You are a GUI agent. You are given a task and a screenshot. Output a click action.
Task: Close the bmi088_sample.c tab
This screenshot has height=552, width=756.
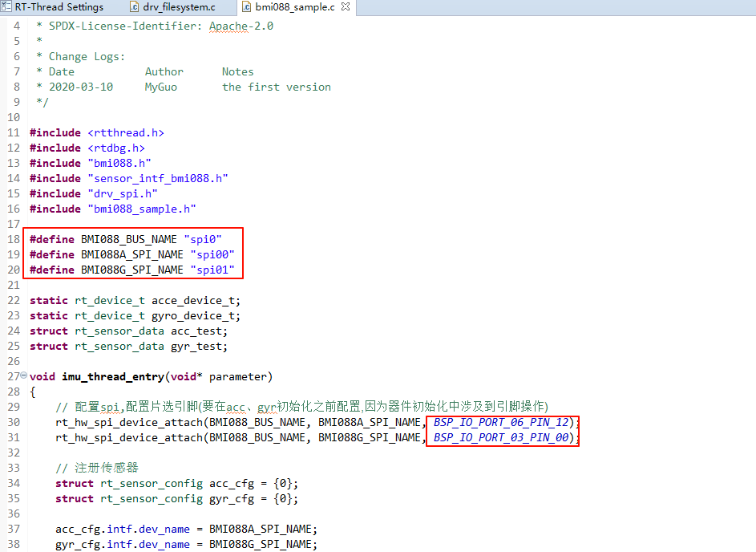346,7
